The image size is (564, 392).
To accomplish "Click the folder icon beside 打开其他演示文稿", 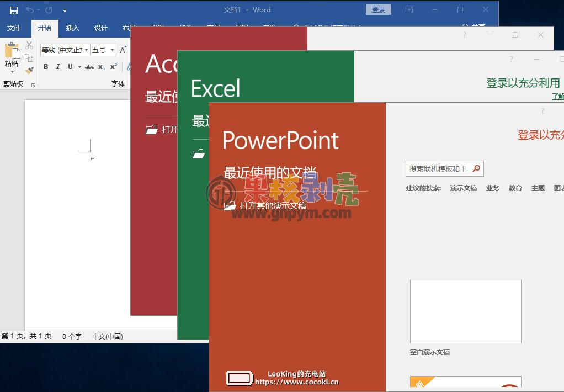I will coord(230,205).
